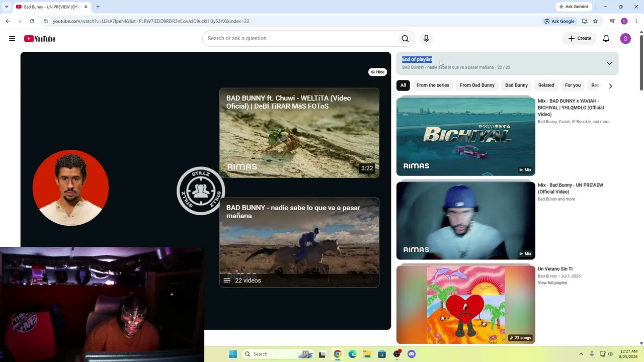Screen dimensions: 644x362
Task: Open Mix - BAD BUNNY x YAVIAH BICHIYAL title
Action: coord(571,108)
